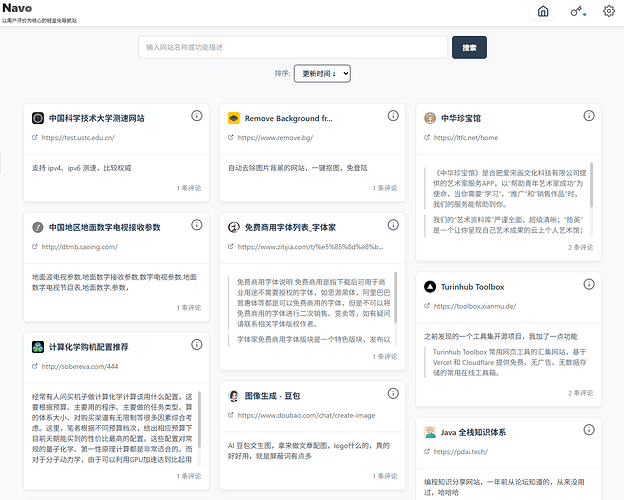Image resolution: width=624 pixels, height=500 pixels.
Task: Open link https://www.doubao.com/chat/create-image
Action: click(306, 415)
